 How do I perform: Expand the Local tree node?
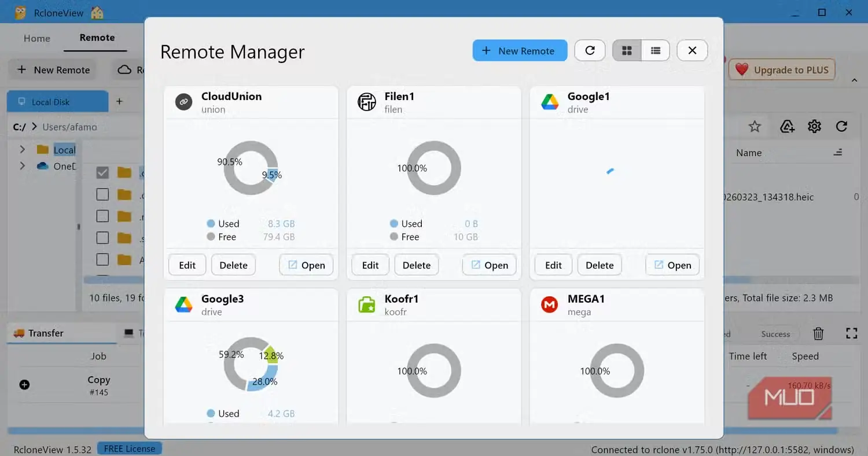point(22,149)
